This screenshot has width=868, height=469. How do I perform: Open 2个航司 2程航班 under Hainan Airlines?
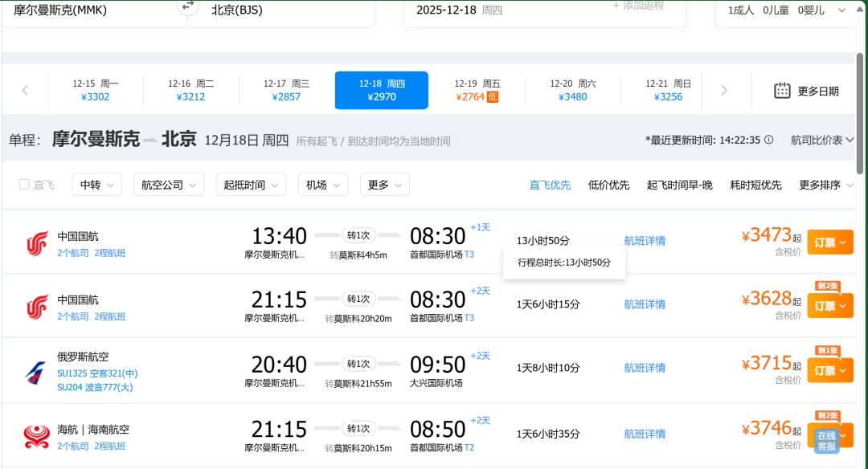point(92,446)
